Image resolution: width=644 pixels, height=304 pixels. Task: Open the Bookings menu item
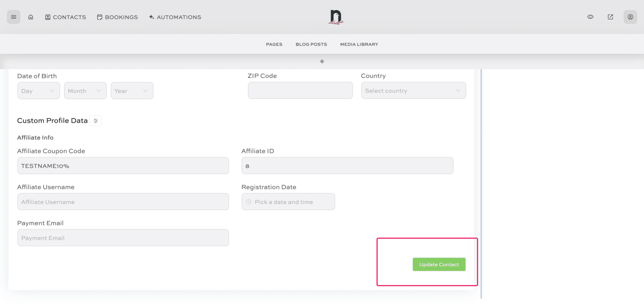click(118, 17)
